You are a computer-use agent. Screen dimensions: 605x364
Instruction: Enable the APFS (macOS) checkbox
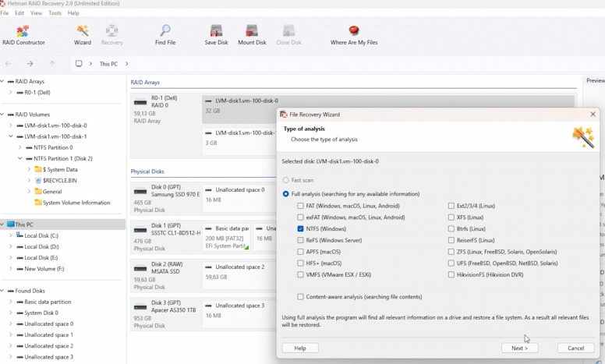(300, 252)
